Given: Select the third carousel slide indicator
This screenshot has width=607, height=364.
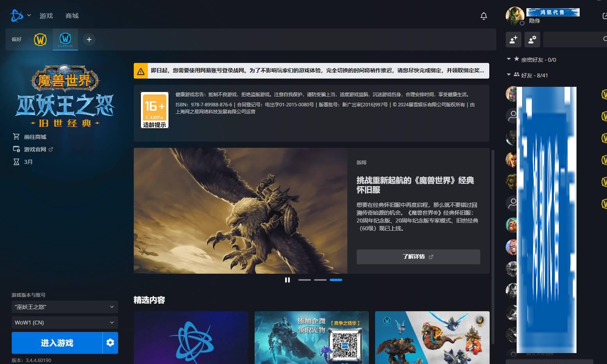Looking at the screenshot, I should [x=336, y=280].
